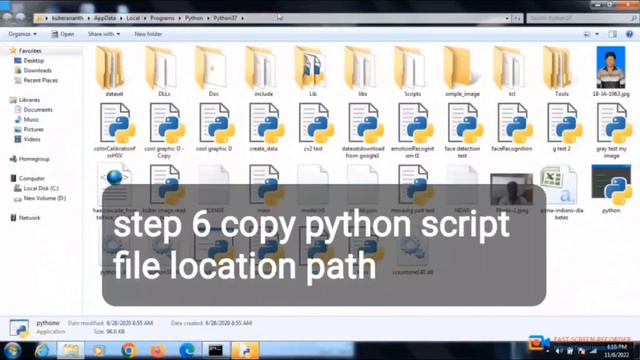Select New Volume (D:) in navigation pane

click(44, 198)
